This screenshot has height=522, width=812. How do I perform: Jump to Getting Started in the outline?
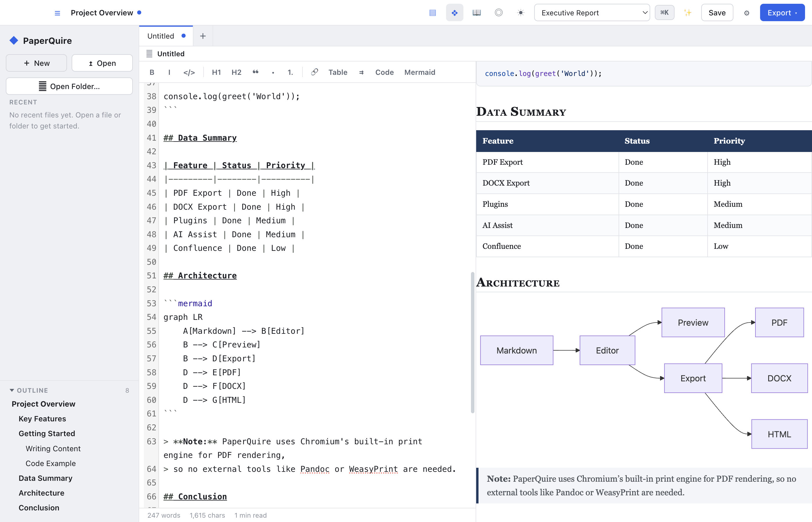click(47, 434)
